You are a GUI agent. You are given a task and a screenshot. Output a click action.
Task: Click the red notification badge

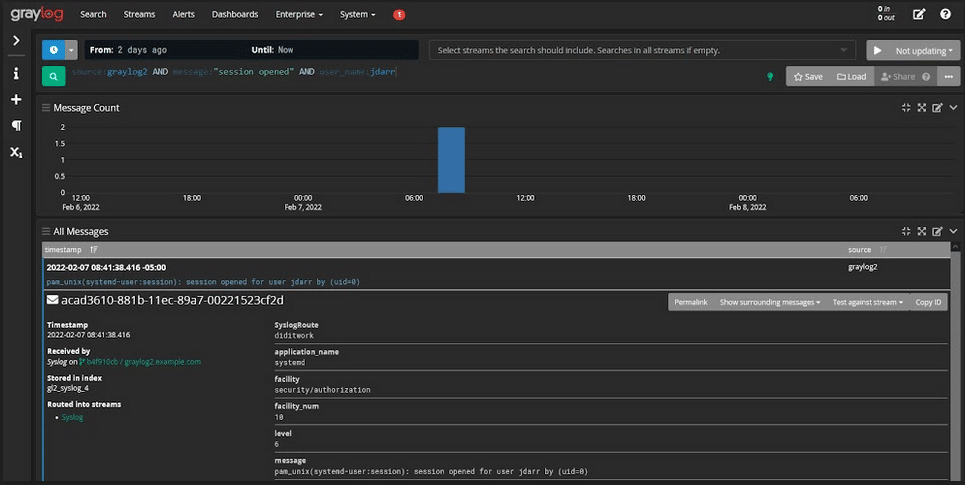point(399,15)
